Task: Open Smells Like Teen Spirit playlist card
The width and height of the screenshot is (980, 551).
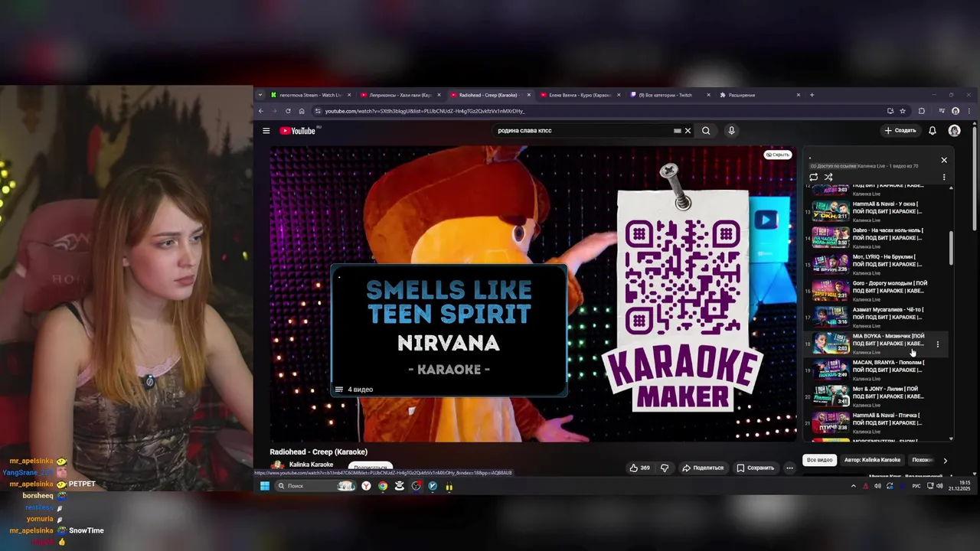Action: click(x=449, y=331)
